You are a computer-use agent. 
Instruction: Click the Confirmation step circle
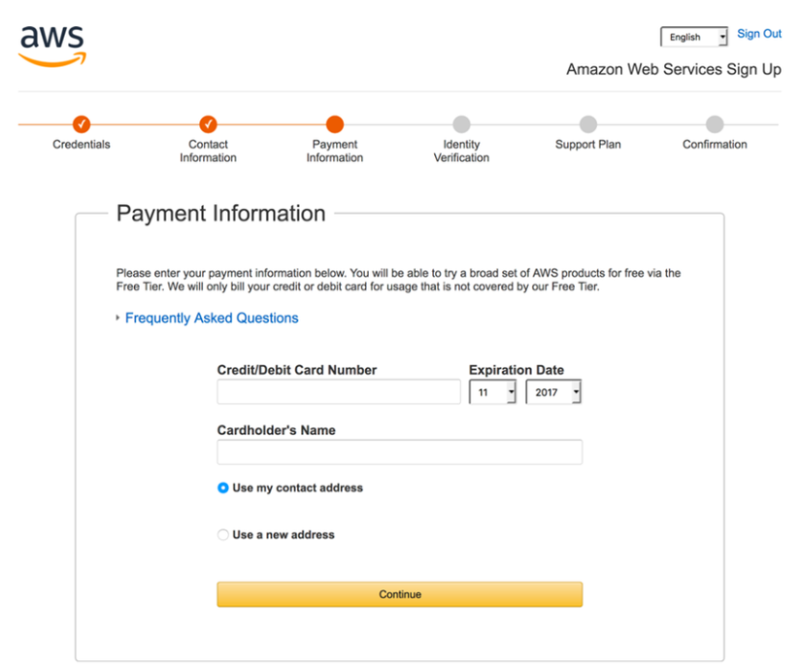pyautogui.click(x=715, y=124)
